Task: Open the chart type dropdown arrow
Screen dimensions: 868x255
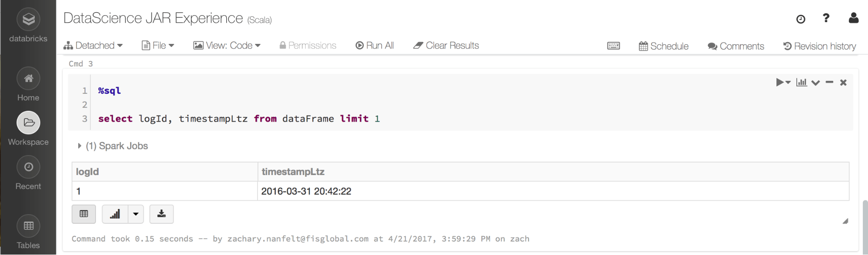Action: (136, 214)
